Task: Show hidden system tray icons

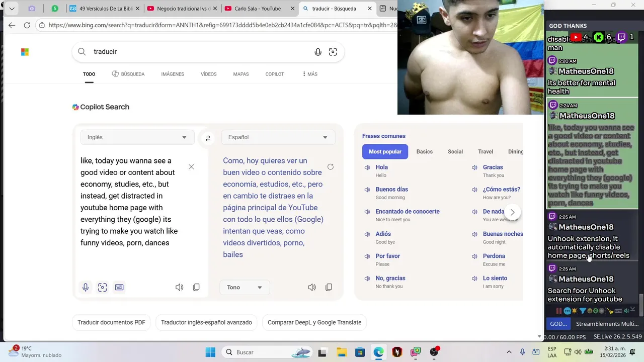Action: tap(509, 352)
